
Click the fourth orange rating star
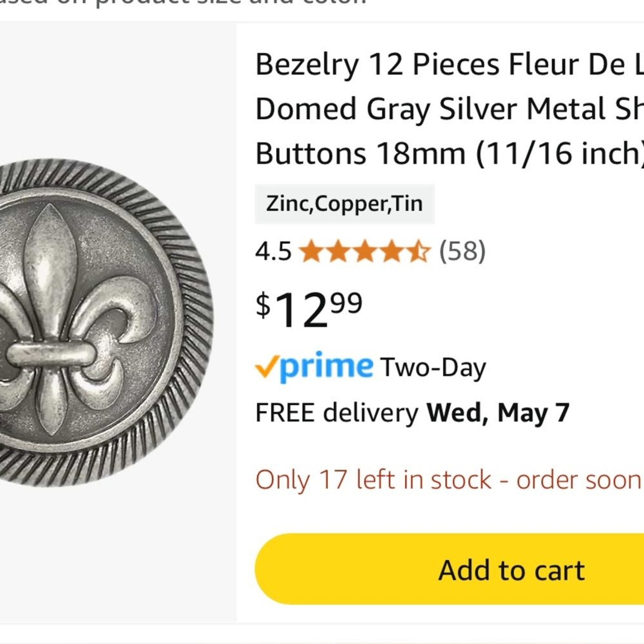pyautogui.click(x=391, y=251)
